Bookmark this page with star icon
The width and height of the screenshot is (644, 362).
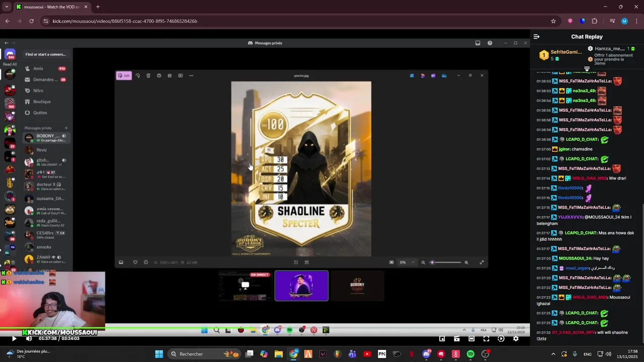[x=553, y=21]
